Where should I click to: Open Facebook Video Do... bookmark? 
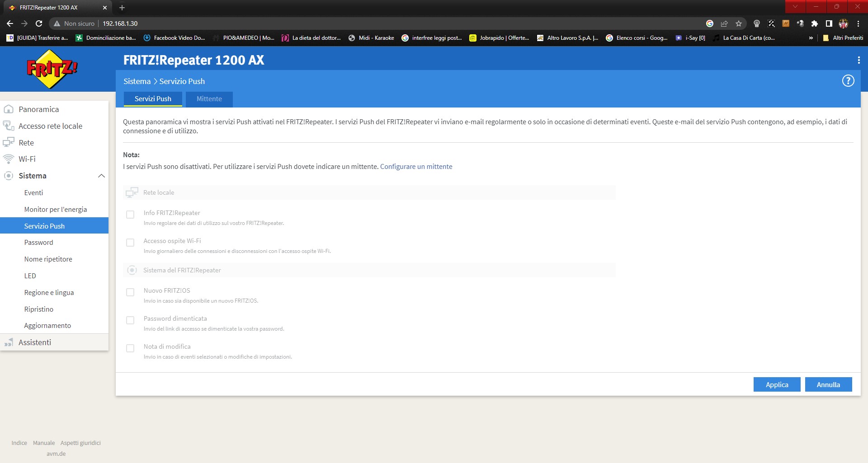point(174,38)
